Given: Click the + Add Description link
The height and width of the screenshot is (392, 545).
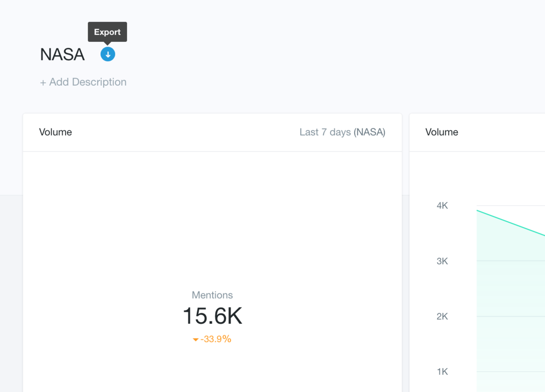Looking at the screenshot, I should (x=83, y=82).
